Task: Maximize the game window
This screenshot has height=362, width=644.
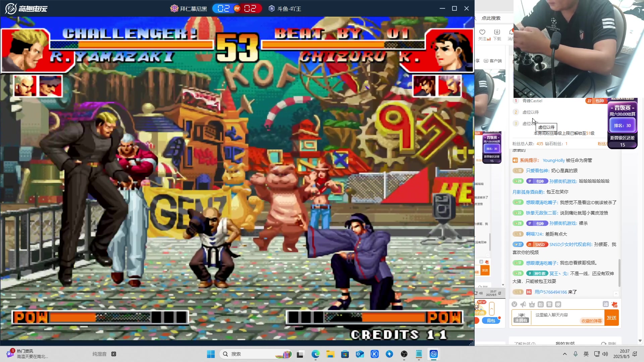Action: click(454, 8)
